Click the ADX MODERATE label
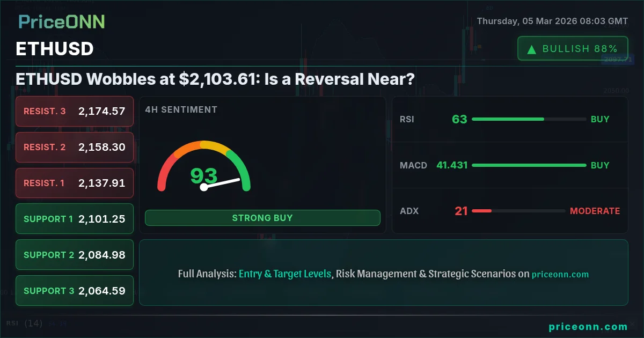 click(x=595, y=211)
